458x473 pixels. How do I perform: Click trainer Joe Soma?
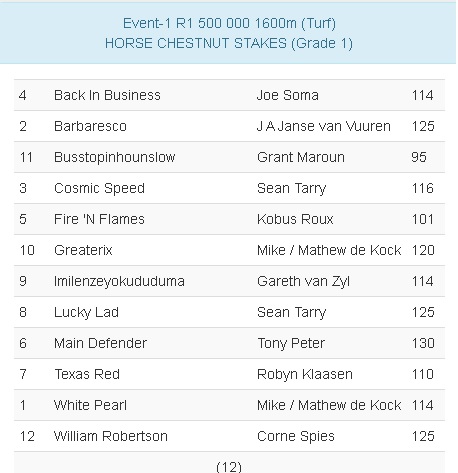288,95
